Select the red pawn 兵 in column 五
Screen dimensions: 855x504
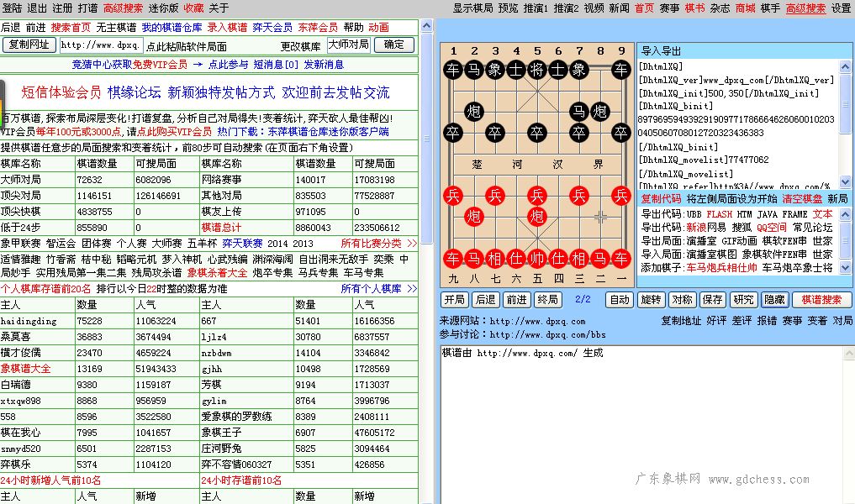click(x=537, y=195)
